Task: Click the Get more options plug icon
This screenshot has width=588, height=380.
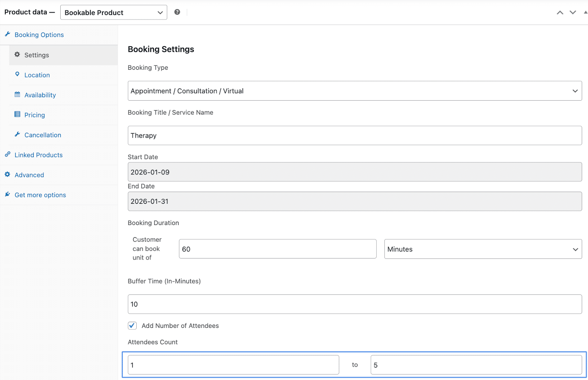Action: 7,194
